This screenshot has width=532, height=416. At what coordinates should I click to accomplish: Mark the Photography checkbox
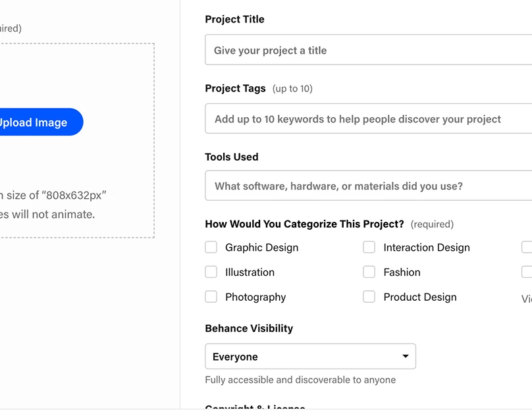[211, 297]
